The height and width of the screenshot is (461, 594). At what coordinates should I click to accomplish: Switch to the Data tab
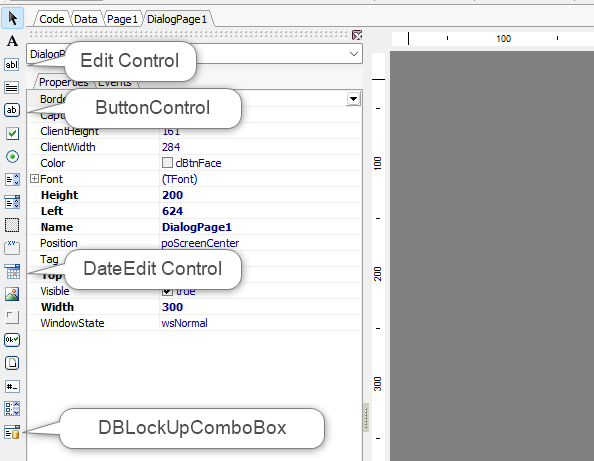[86, 19]
